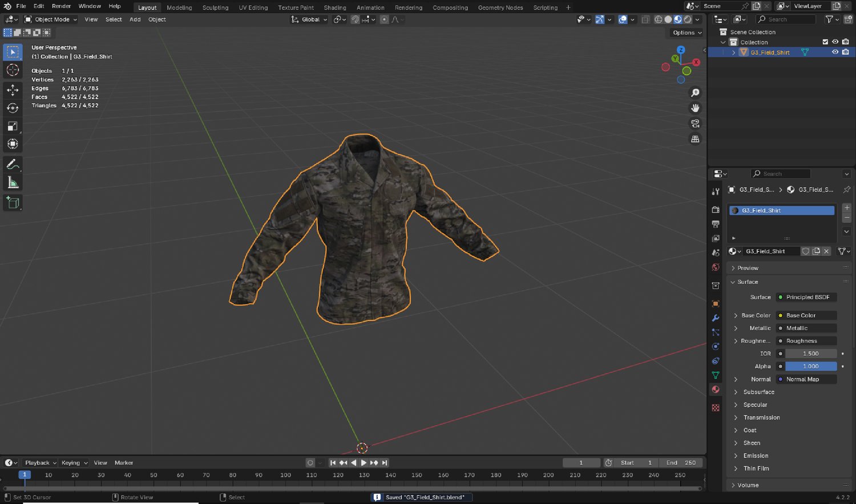Switch to Wireframe viewport shading
This screenshot has height=504, width=856.
(659, 19)
